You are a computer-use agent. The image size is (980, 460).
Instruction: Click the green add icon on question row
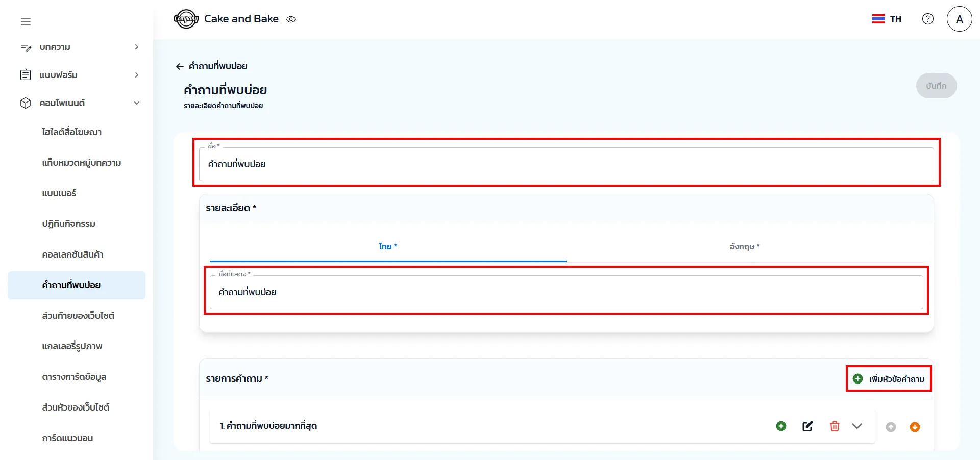pyautogui.click(x=781, y=426)
